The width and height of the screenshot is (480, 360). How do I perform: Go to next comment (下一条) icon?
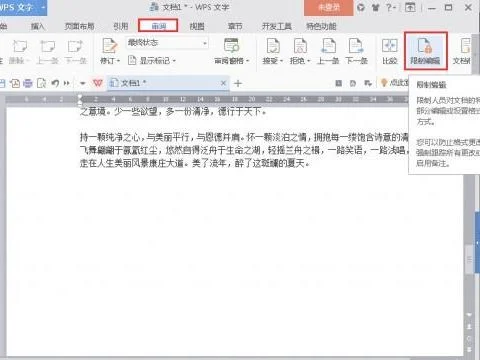[75, 46]
